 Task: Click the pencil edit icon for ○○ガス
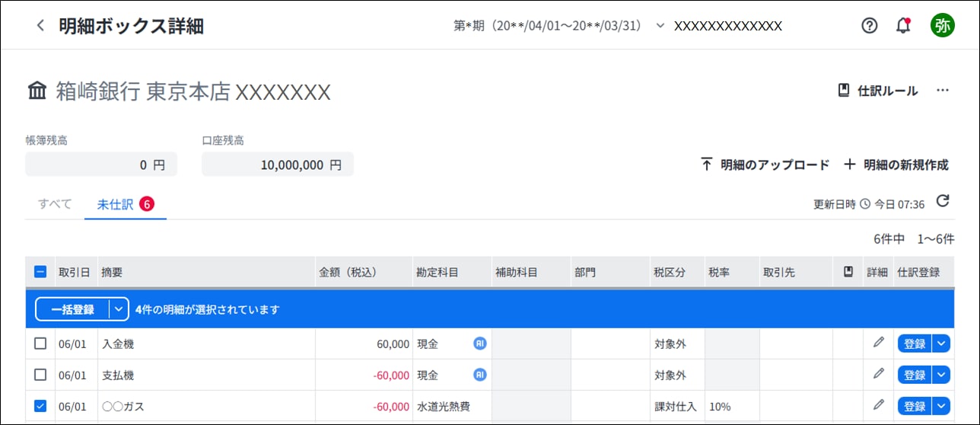879,406
